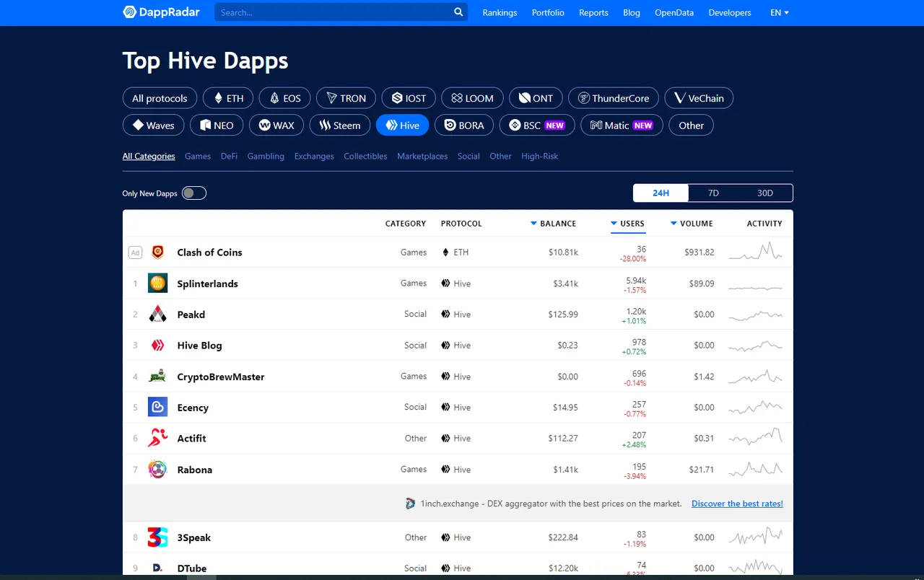Viewport: 924px width, 580px height.
Task: Open the Splinterlands dapp icon
Action: click(157, 283)
